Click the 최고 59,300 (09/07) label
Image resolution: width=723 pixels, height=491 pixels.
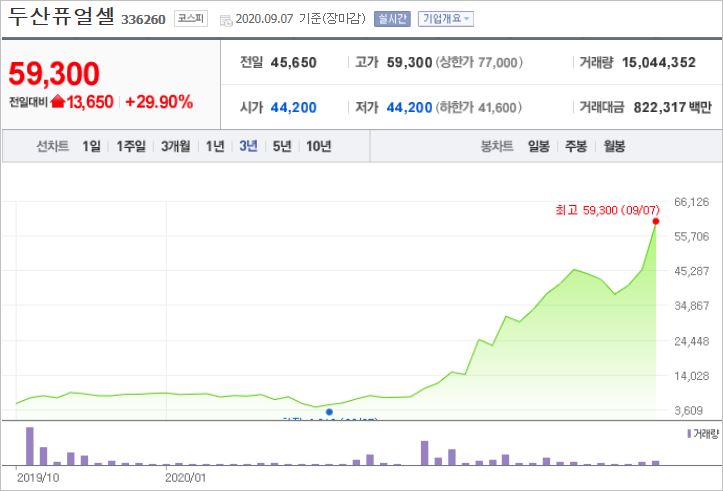coord(607,210)
